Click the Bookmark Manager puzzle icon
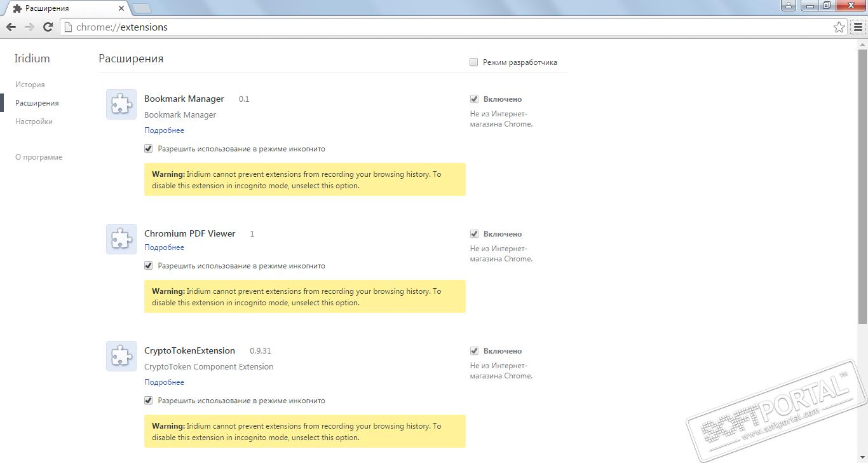This screenshot has height=463, width=868. [x=121, y=104]
